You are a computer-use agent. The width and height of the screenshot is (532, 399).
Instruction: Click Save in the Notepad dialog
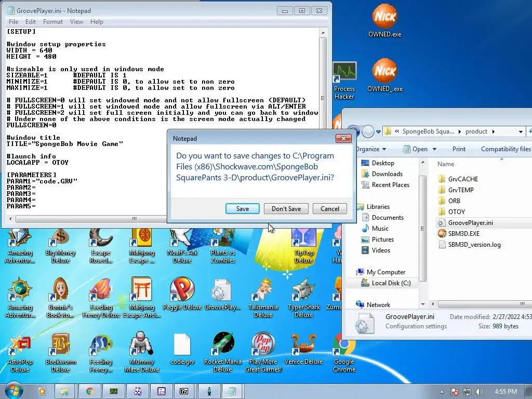click(242, 209)
